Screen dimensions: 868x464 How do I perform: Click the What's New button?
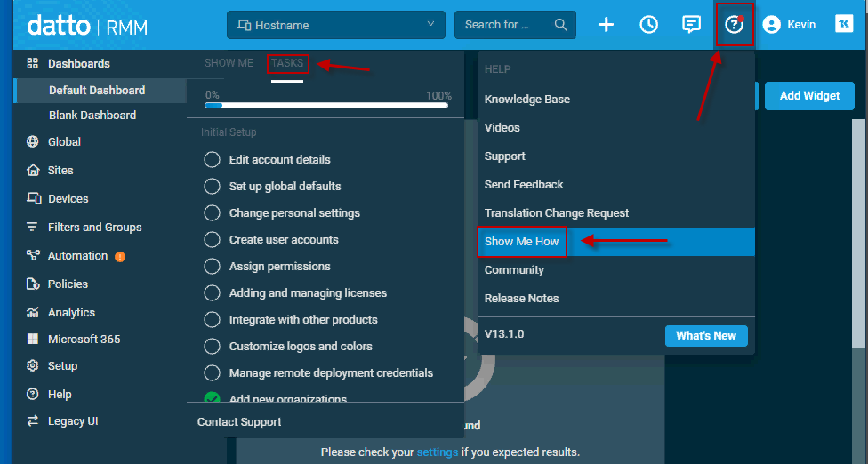coord(706,336)
